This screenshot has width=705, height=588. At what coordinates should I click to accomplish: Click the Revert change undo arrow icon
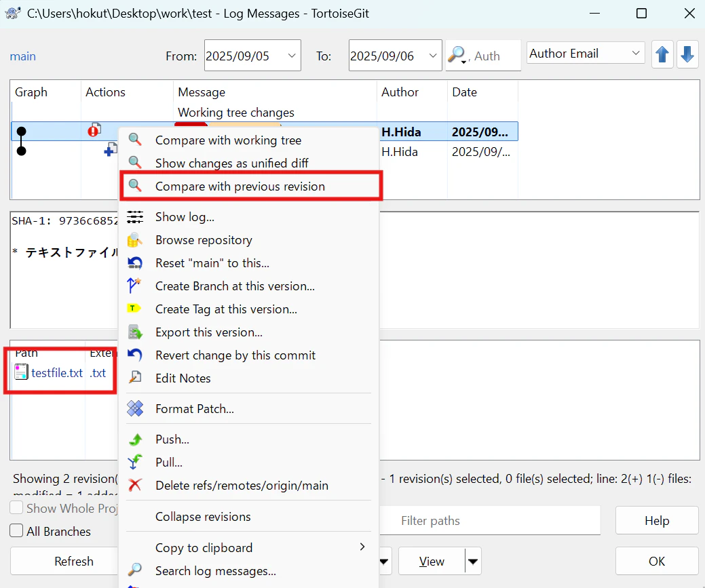click(x=135, y=355)
